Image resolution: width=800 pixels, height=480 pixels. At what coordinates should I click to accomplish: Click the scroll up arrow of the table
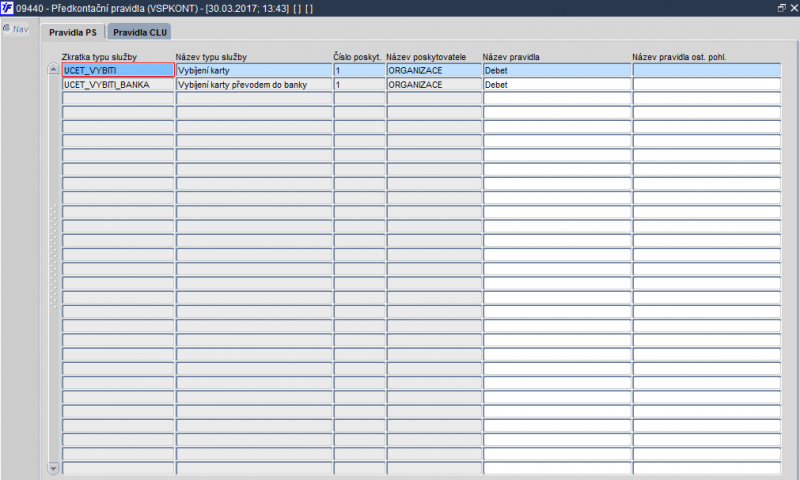53,69
